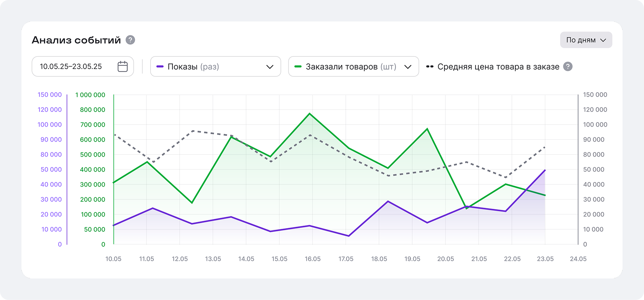Click the chevron arrow in По дням button
Image resolution: width=644 pixels, height=300 pixels.
coord(603,40)
